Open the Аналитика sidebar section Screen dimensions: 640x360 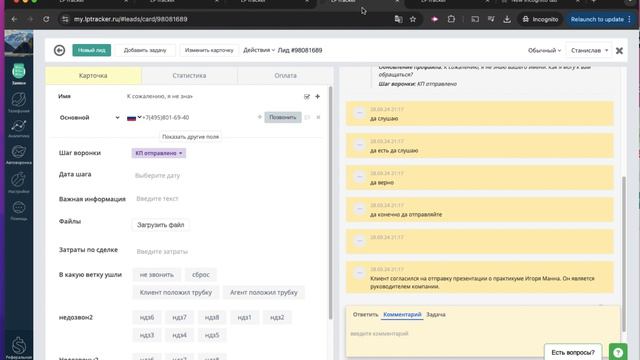coord(19,128)
